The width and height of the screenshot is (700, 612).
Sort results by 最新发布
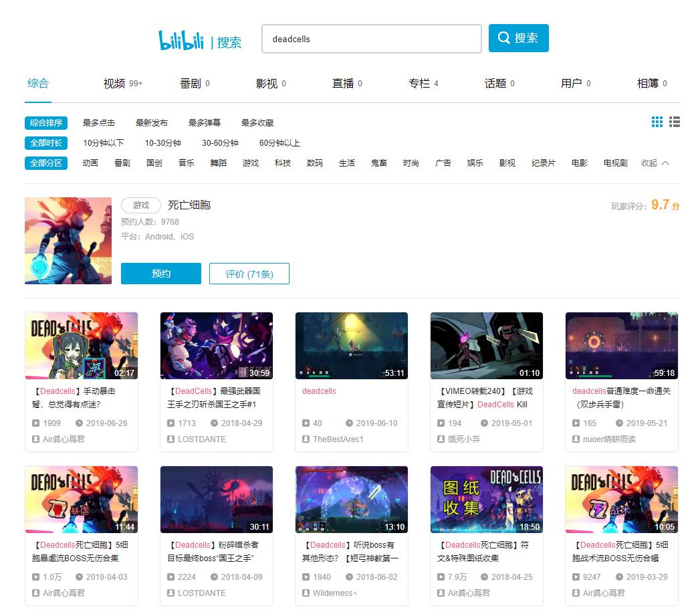click(x=152, y=123)
